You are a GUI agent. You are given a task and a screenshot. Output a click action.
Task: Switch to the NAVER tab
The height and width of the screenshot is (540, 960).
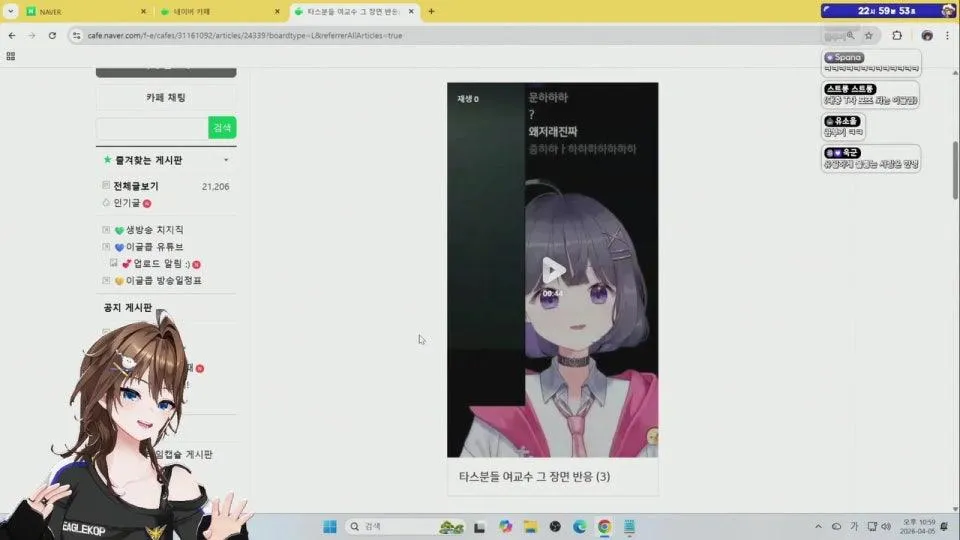86,12
